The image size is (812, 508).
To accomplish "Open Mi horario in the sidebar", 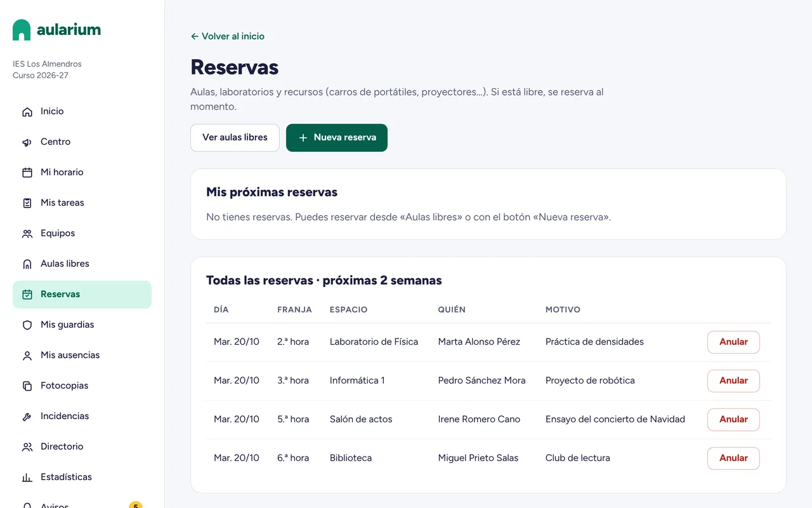I will point(82,173).
